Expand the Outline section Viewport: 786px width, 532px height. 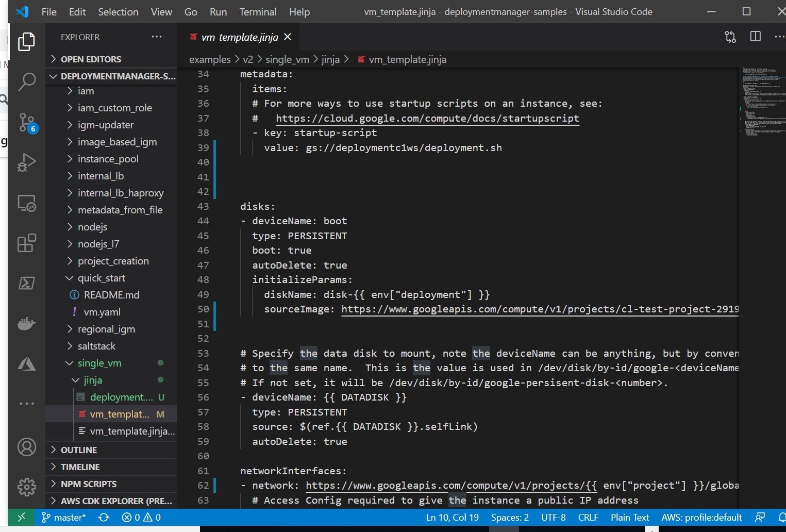click(111, 450)
